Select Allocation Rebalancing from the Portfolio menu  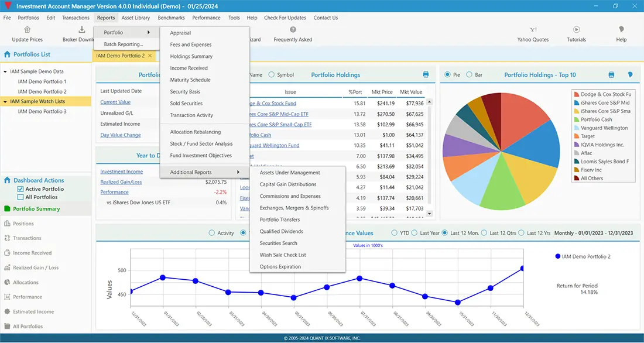point(195,132)
